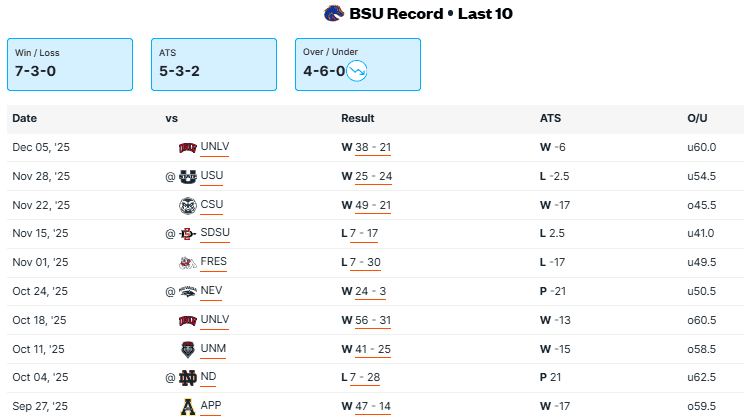Click the O/U column header
744x418 pixels.
697,119
